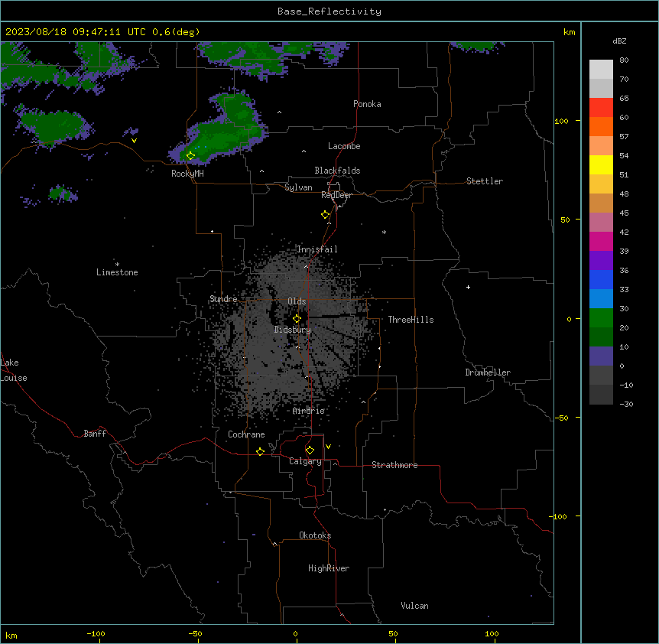Click the yellow diamond marker above Calgary label

click(x=310, y=450)
